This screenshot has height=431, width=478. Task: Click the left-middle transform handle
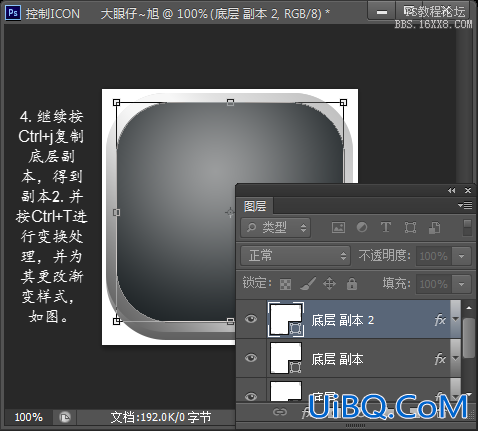point(116,212)
